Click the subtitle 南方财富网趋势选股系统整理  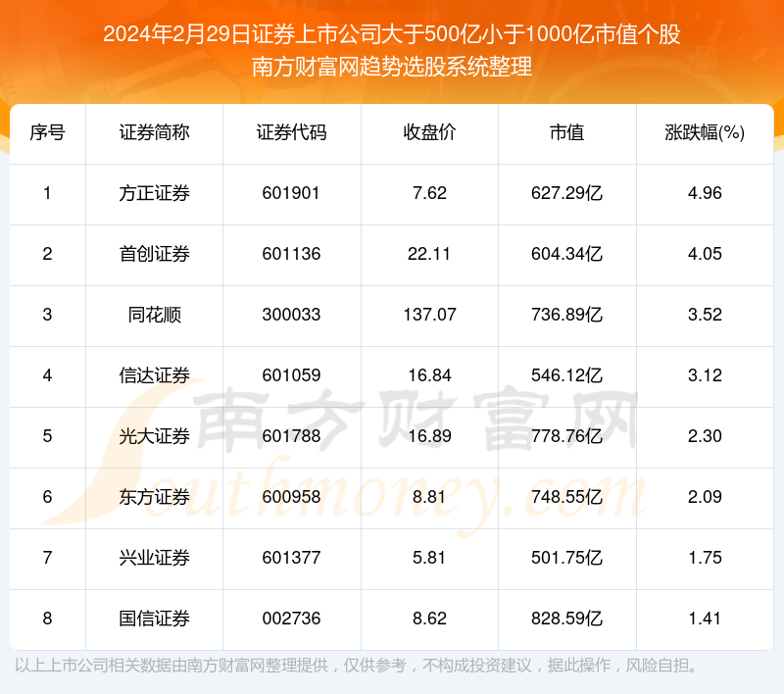(392, 67)
